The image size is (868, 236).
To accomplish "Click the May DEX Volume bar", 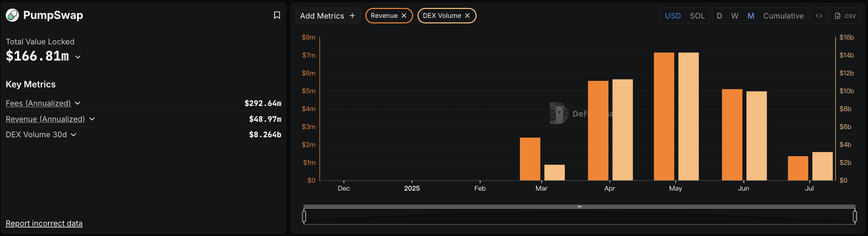I will click(688, 116).
